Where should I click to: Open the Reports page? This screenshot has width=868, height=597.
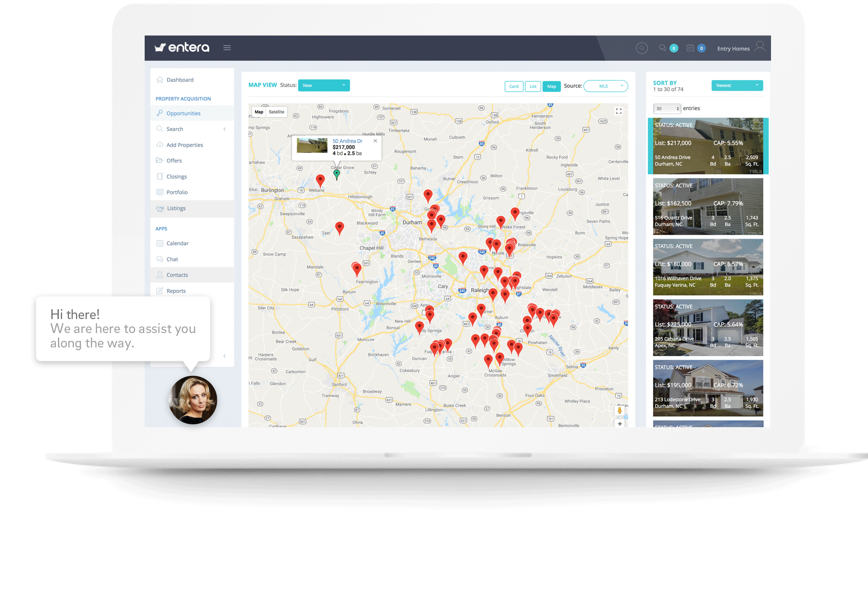(176, 291)
